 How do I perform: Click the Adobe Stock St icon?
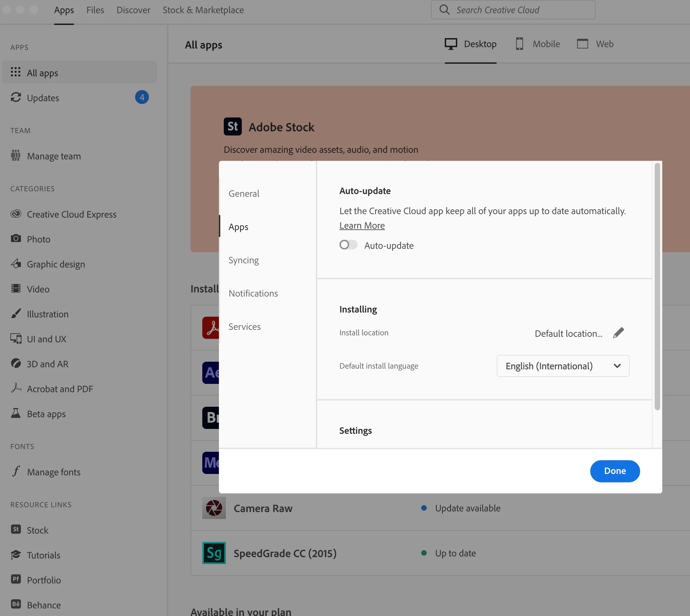[x=232, y=126]
